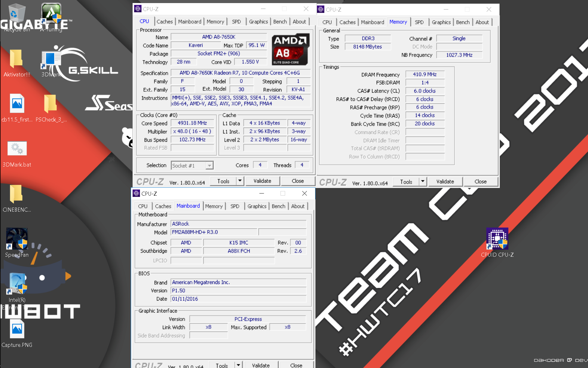The height and width of the screenshot is (368, 588).
Task: Minimize the Mainboard CPU-Z window
Action: point(262,193)
